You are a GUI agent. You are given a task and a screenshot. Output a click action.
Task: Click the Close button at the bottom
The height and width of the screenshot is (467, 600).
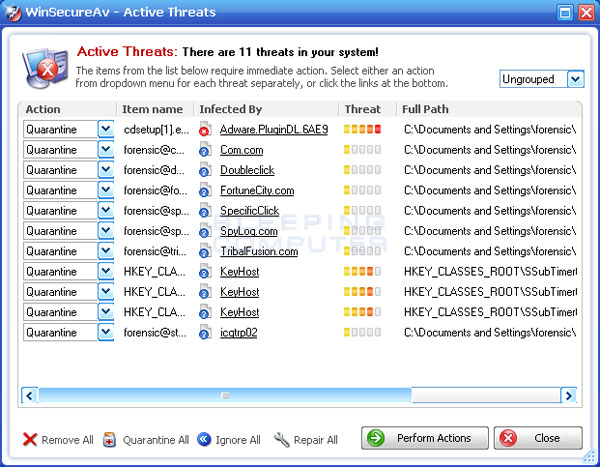tap(538, 438)
